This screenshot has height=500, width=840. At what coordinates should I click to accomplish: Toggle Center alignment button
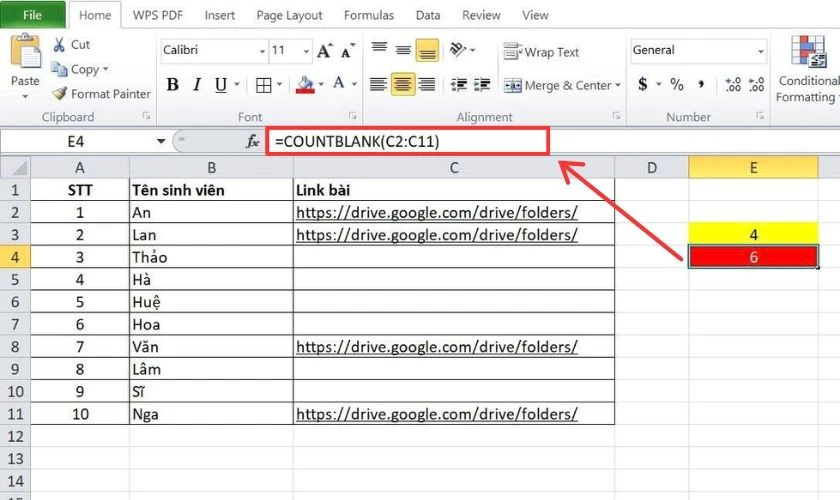click(x=403, y=84)
